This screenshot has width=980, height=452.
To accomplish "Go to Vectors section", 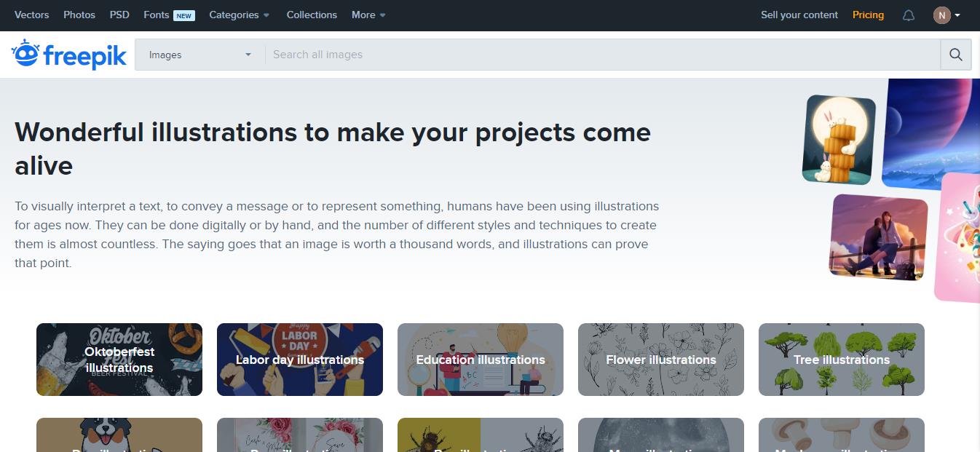I will pos(32,15).
